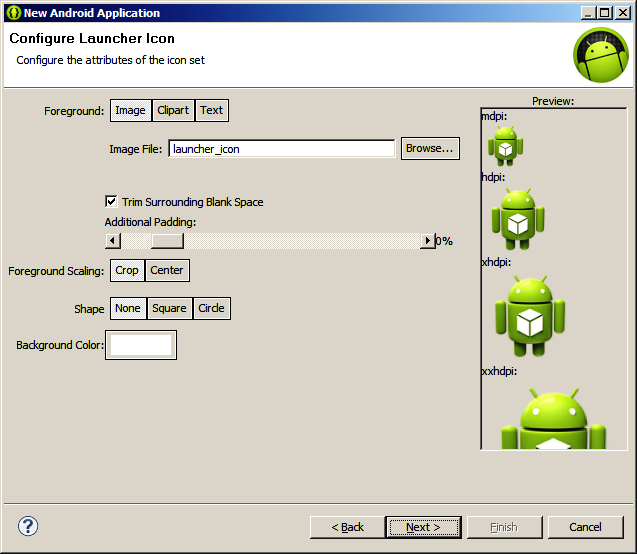Set foreground scaling to Center
Screen dimensions: 637x554
click(167, 271)
